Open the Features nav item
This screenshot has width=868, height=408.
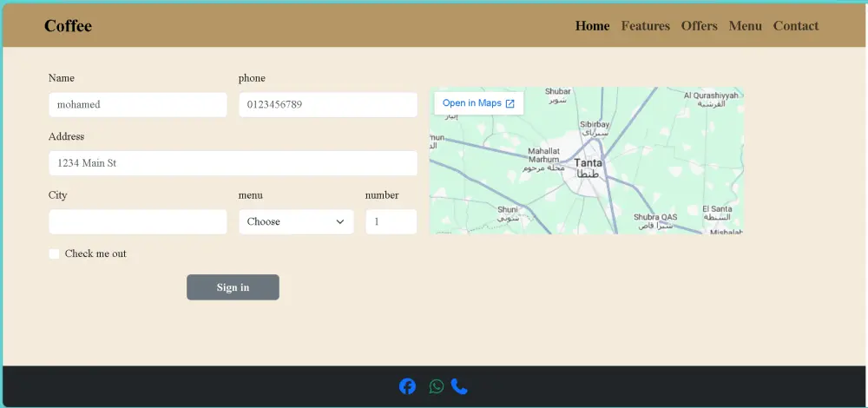point(646,26)
